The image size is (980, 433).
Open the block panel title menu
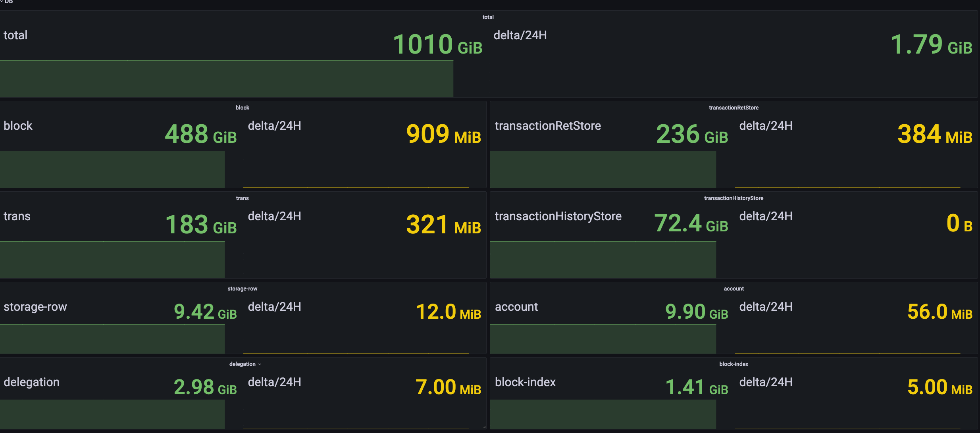pyautogui.click(x=242, y=108)
